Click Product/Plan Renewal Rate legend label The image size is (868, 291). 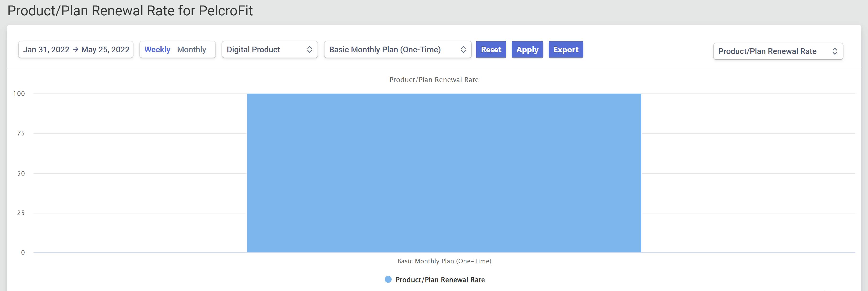440,280
